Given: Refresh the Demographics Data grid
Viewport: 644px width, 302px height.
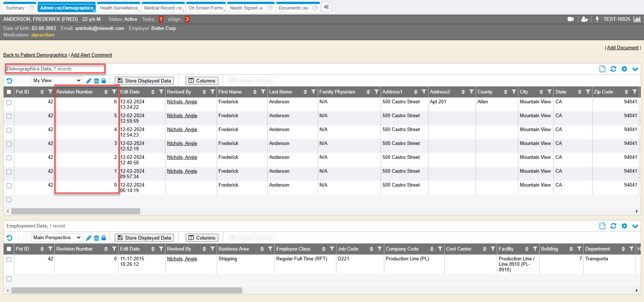Looking at the screenshot, I should pos(613,69).
